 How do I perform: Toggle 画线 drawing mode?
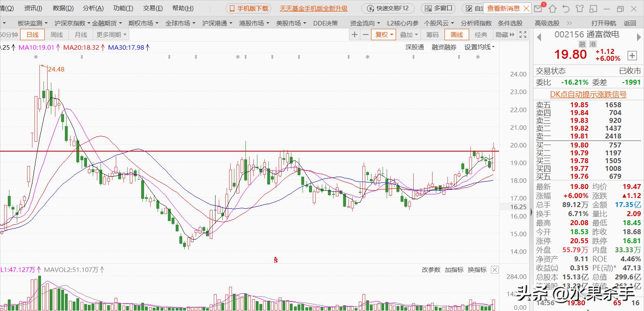point(456,35)
